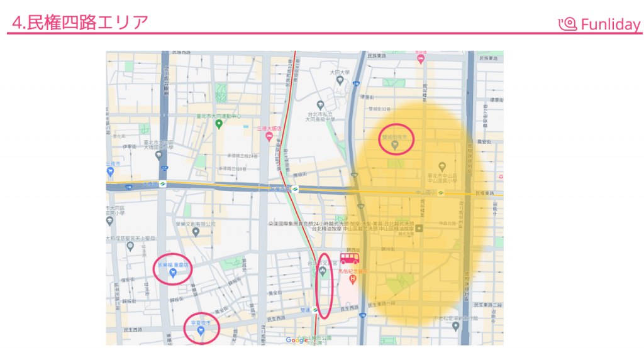Select the 中山國民小學 school pin

442,166
